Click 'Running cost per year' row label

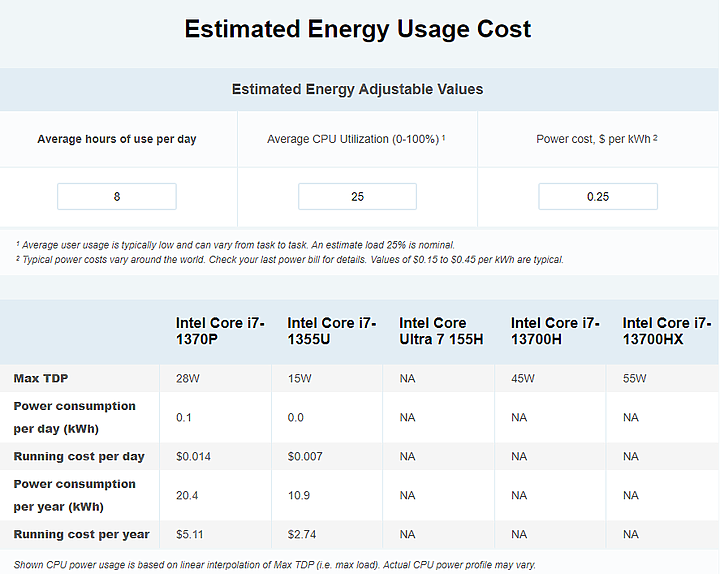point(82,535)
